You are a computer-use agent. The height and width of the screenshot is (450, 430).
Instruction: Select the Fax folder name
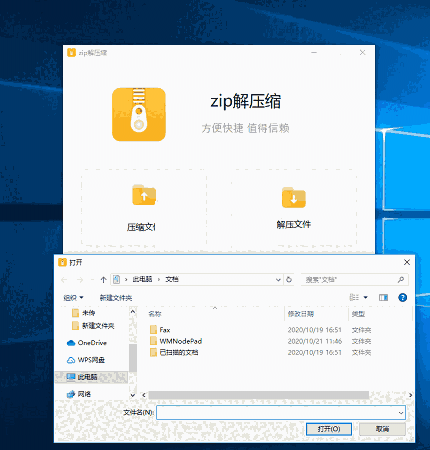[x=165, y=330]
